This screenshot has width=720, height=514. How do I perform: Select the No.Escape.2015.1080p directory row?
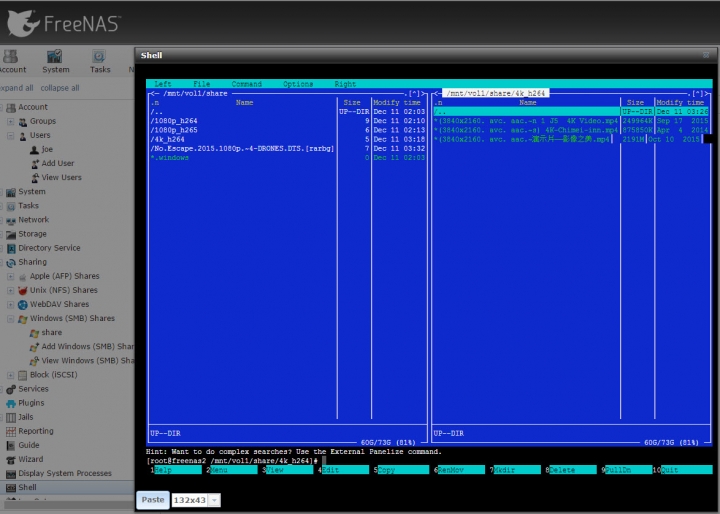287,148
